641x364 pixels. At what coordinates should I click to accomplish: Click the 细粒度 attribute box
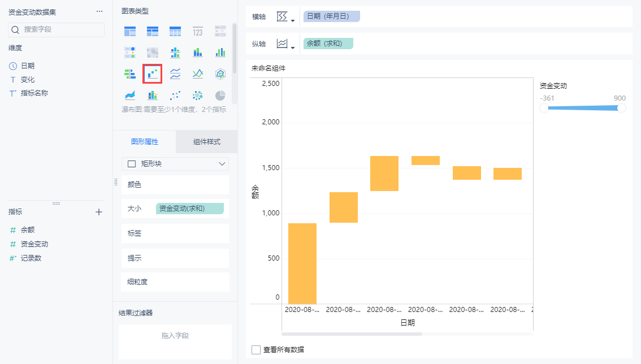point(175,282)
